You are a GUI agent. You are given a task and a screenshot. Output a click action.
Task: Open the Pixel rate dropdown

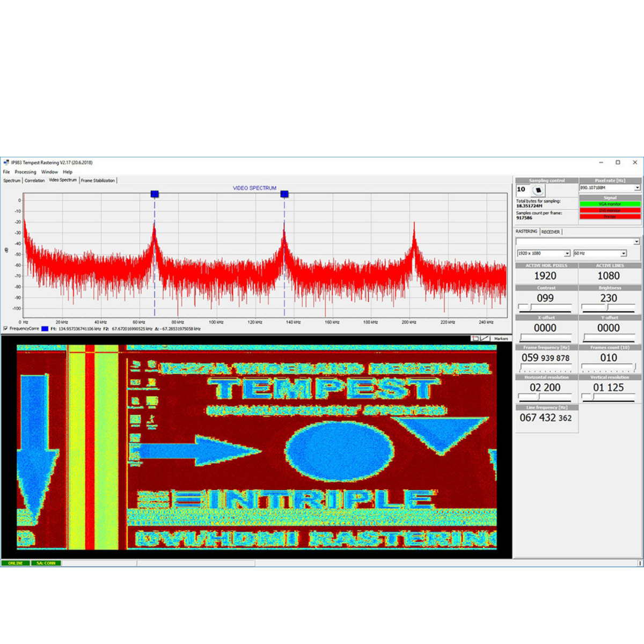pyautogui.click(x=637, y=188)
